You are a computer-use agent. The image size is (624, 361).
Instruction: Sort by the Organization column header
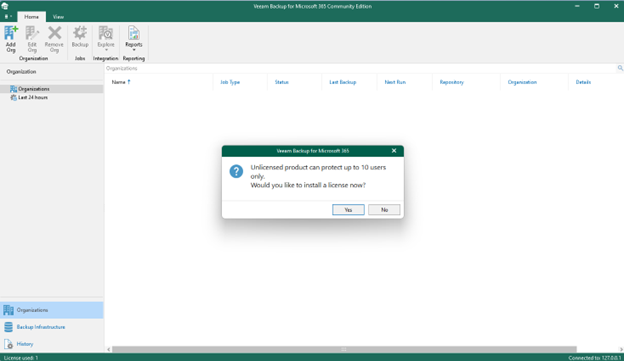[522, 82]
